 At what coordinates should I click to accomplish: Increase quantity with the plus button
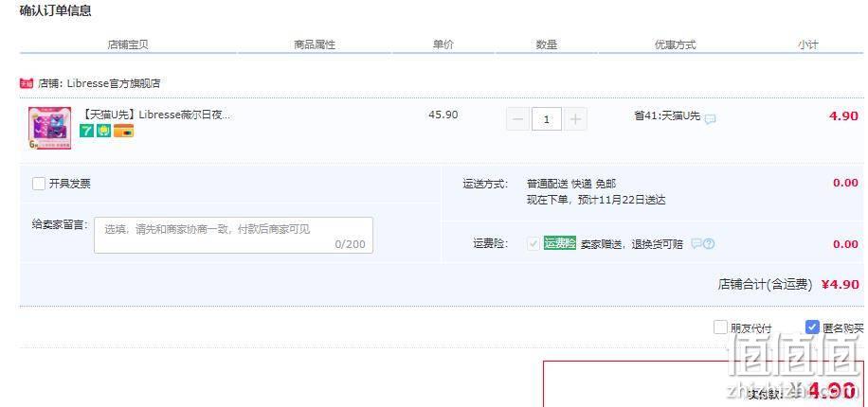(x=576, y=119)
